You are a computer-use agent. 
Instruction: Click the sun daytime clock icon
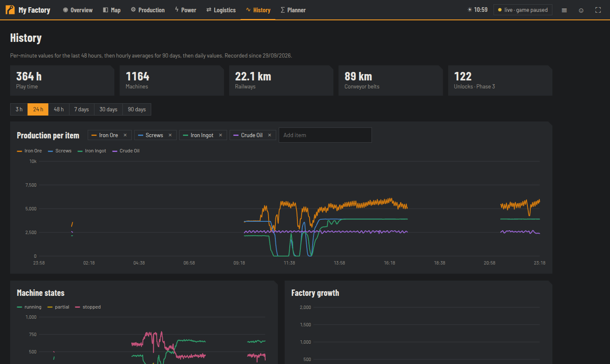click(x=469, y=10)
